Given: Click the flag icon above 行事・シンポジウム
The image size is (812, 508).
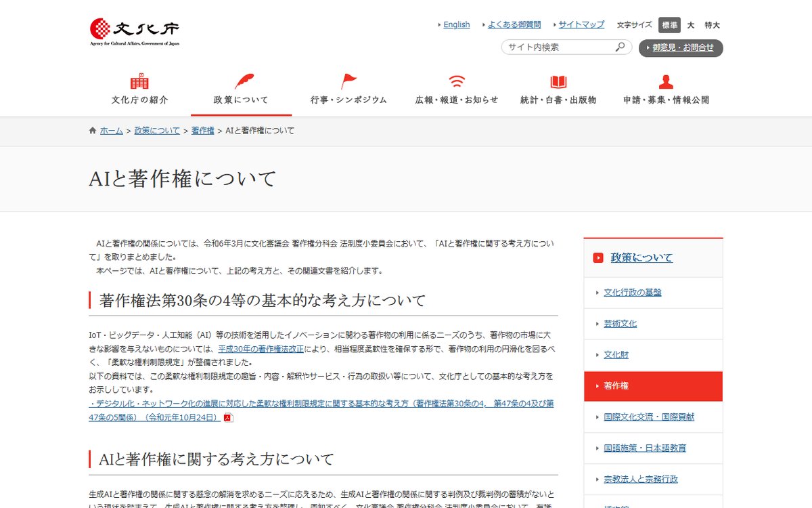Looking at the screenshot, I should coord(349,81).
